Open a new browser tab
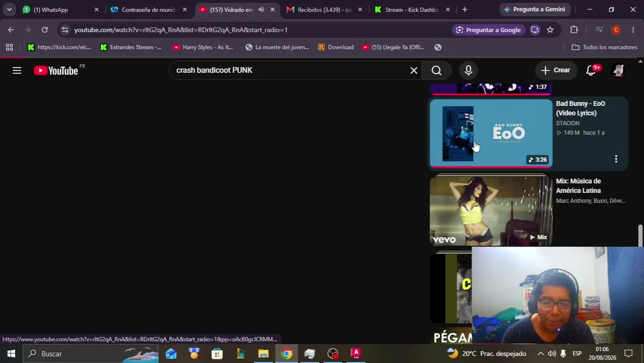This screenshot has width=644, height=363. (x=465, y=10)
